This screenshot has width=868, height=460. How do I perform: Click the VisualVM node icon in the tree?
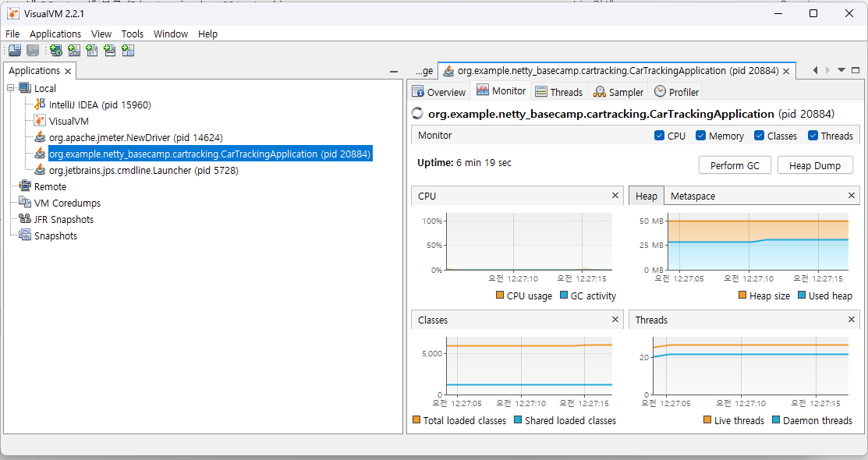click(40, 121)
